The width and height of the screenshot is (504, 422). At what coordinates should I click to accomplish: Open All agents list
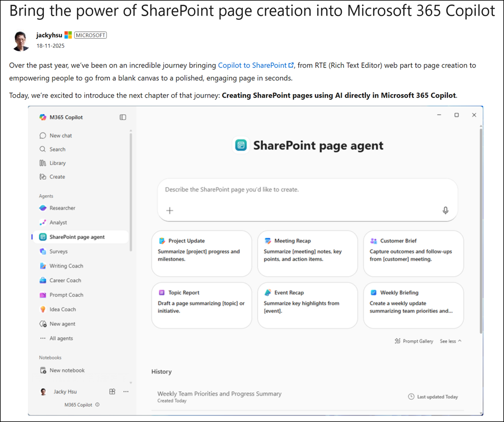pyautogui.click(x=61, y=338)
